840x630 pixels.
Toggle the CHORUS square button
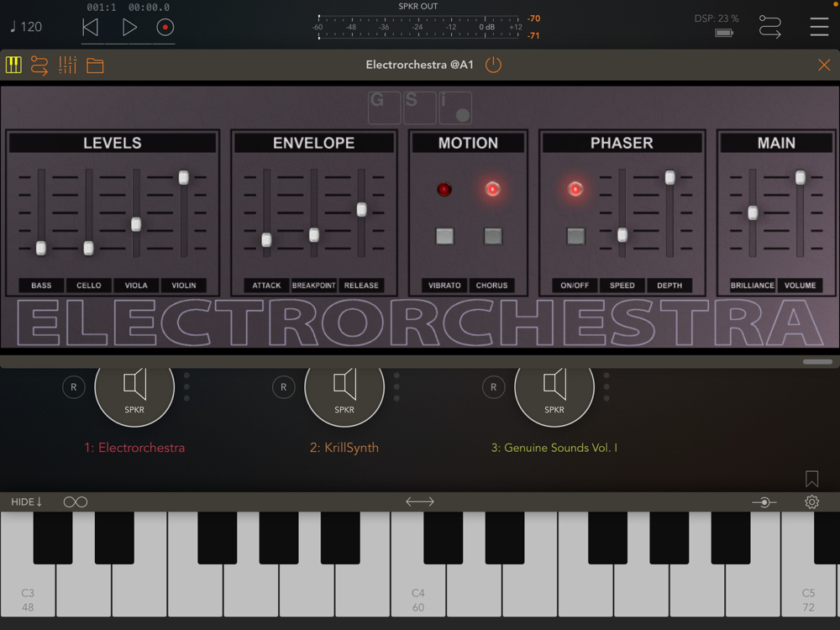[493, 236]
